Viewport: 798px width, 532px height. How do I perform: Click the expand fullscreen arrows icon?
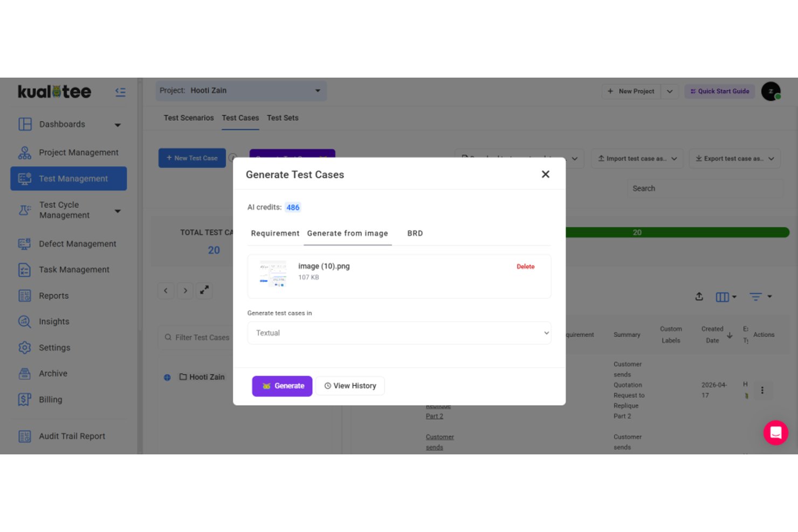[x=204, y=290]
